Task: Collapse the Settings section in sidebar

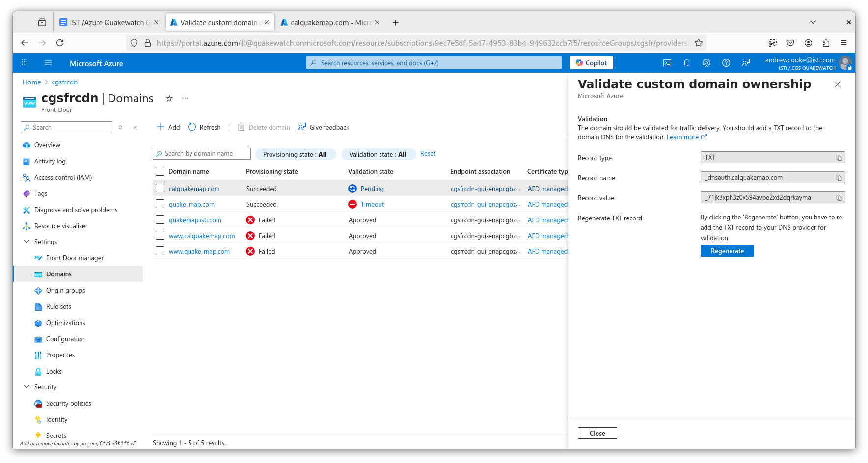Action: click(27, 242)
